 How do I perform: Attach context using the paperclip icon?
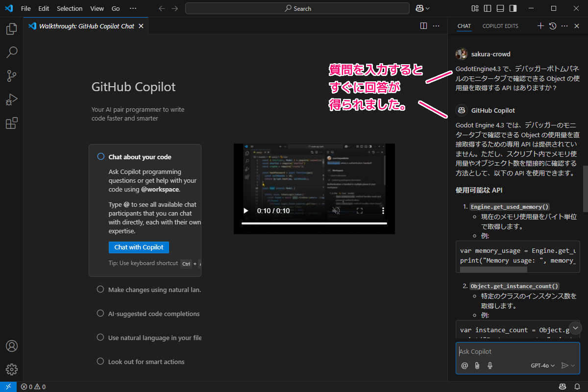477,365
